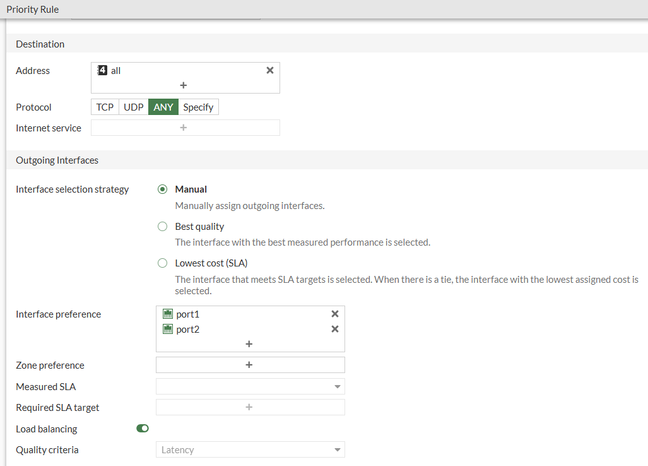Expand the Quality criteria dropdown
The width and height of the screenshot is (648, 466).
coord(250,450)
